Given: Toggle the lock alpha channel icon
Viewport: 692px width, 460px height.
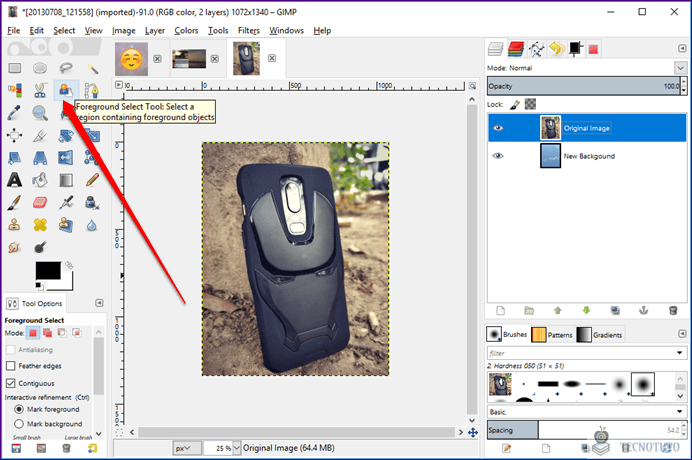Looking at the screenshot, I should point(530,104).
